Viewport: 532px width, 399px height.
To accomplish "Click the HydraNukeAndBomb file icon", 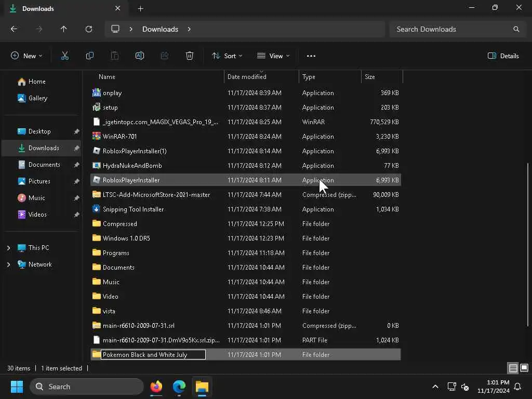I will (x=96, y=166).
